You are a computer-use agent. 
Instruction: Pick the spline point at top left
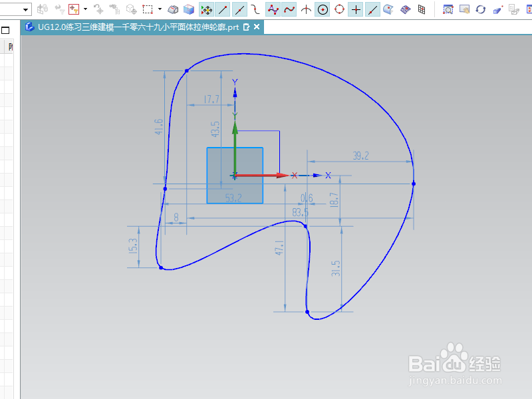(x=187, y=71)
